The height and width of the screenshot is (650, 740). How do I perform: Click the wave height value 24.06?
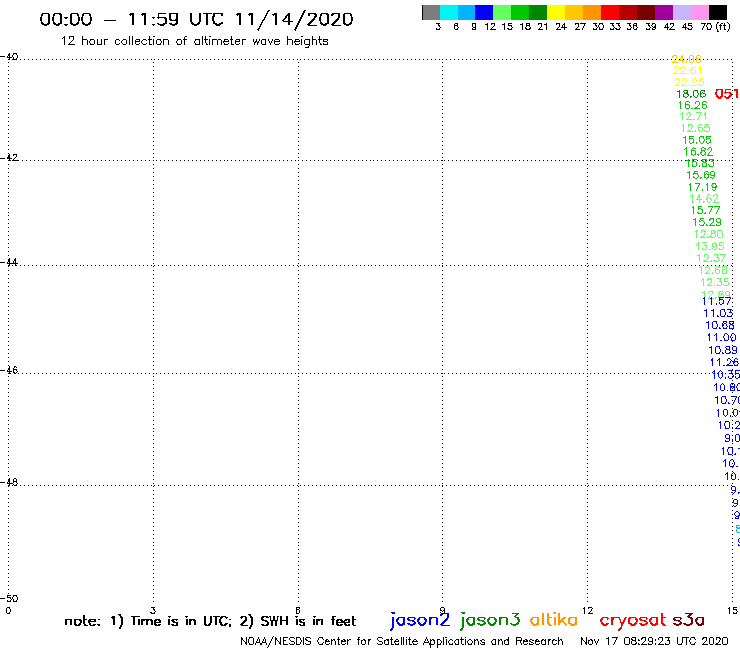click(x=686, y=59)
